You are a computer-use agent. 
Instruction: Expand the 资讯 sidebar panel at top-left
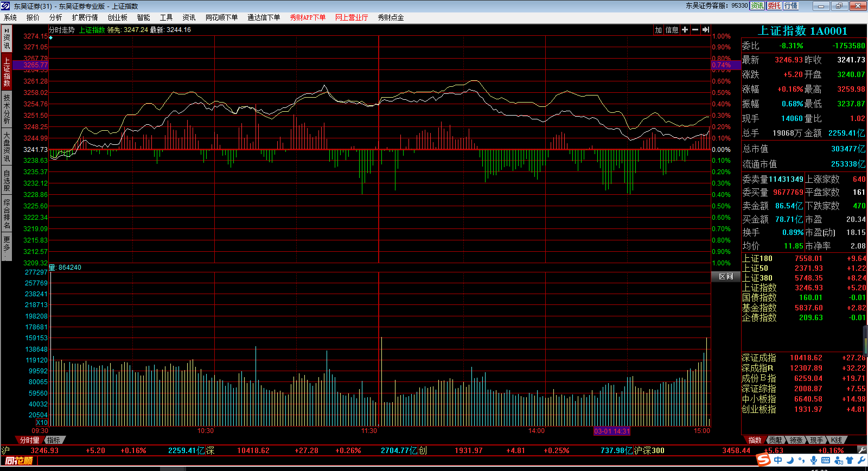[x=7, y=39]
